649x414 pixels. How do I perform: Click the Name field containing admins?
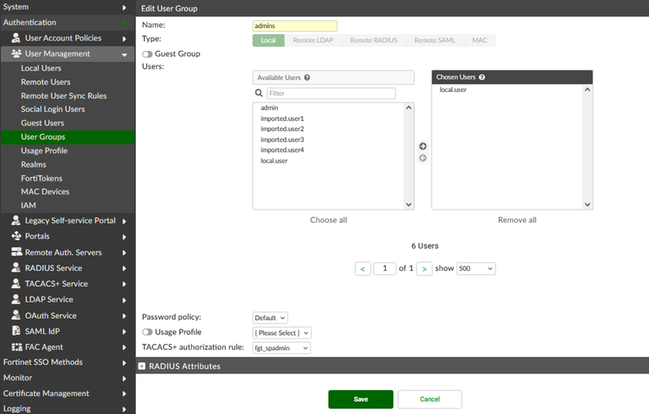(295, 26)
